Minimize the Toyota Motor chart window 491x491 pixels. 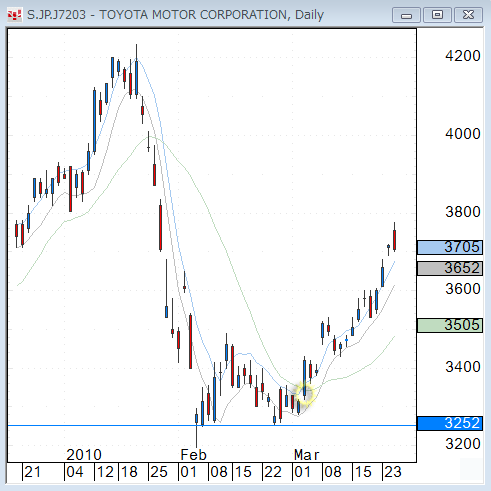[x=406, y=15]
